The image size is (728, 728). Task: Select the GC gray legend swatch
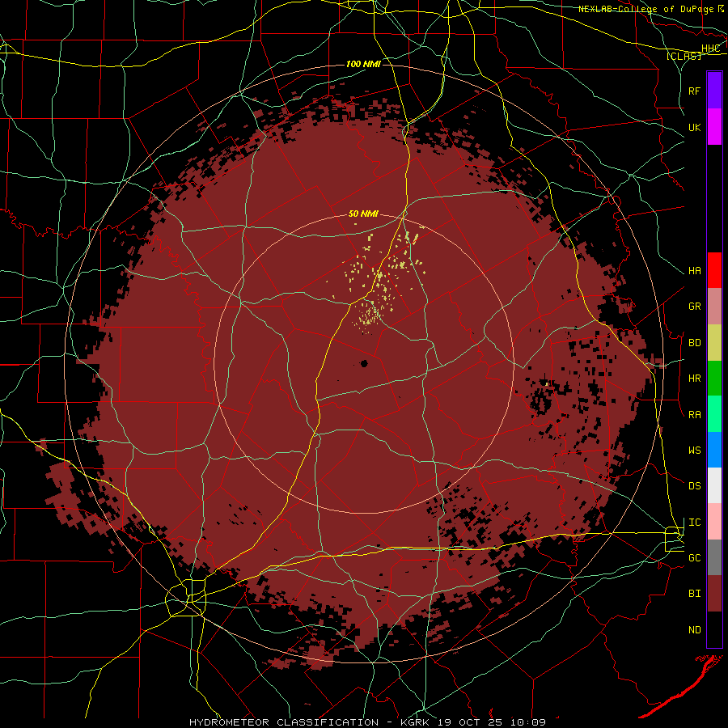pos(714,557)
